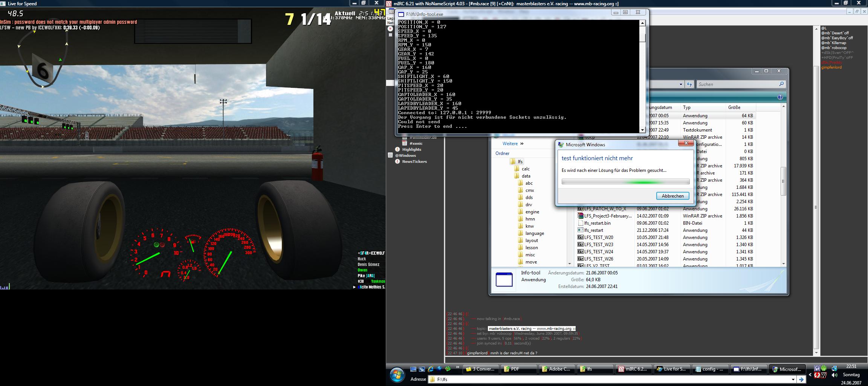This screenshot has height=386, width=868.
Task: Switch to the 3 Conver... taskbar button
Action: tap(481, 369)
